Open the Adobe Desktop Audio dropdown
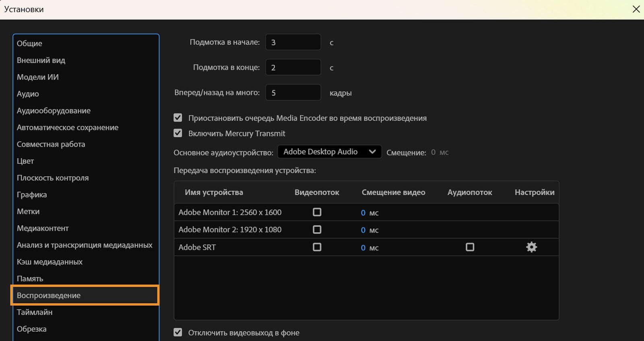Image resolution: width=644 pixels, height=341 pixels. pos(329,152)
